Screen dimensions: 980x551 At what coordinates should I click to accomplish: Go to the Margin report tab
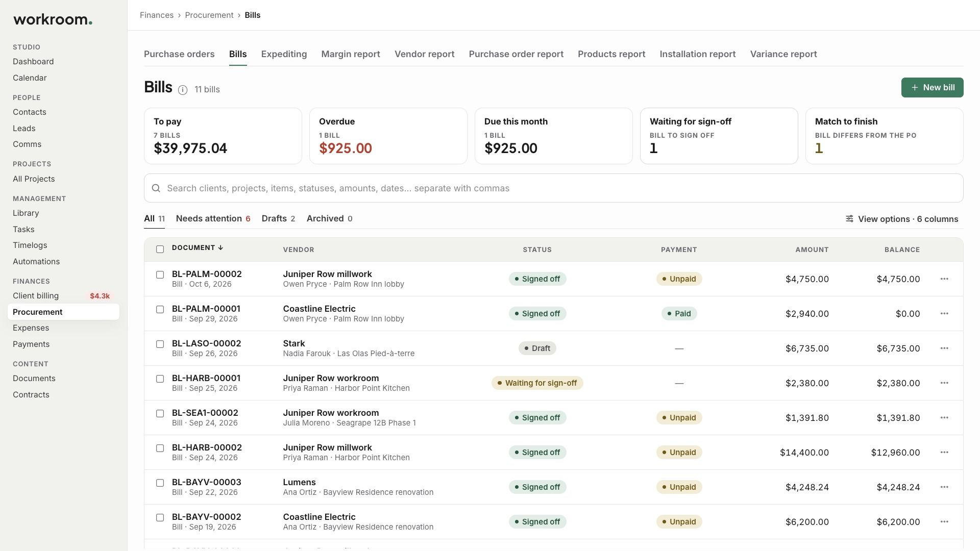(351, 54)
